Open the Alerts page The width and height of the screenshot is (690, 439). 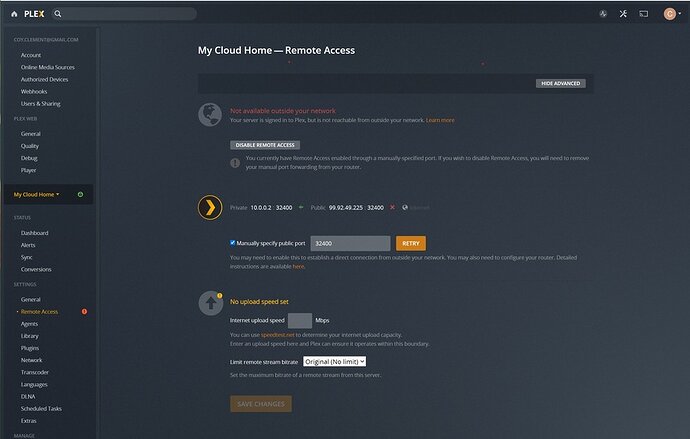28,245
